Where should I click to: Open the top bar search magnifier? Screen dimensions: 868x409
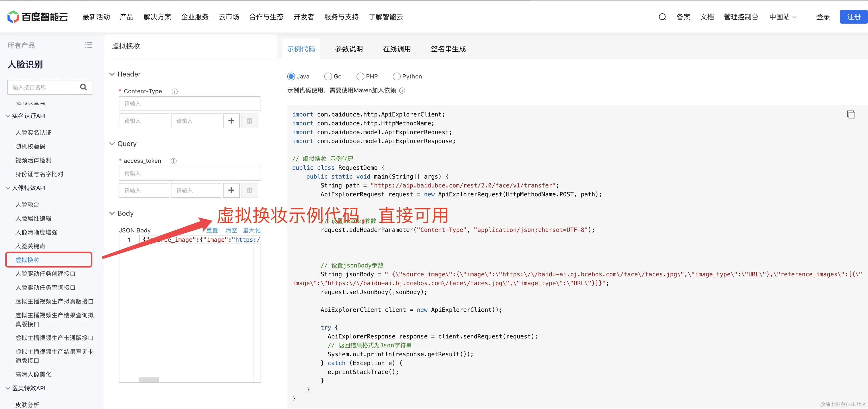(x=662, y=17)
